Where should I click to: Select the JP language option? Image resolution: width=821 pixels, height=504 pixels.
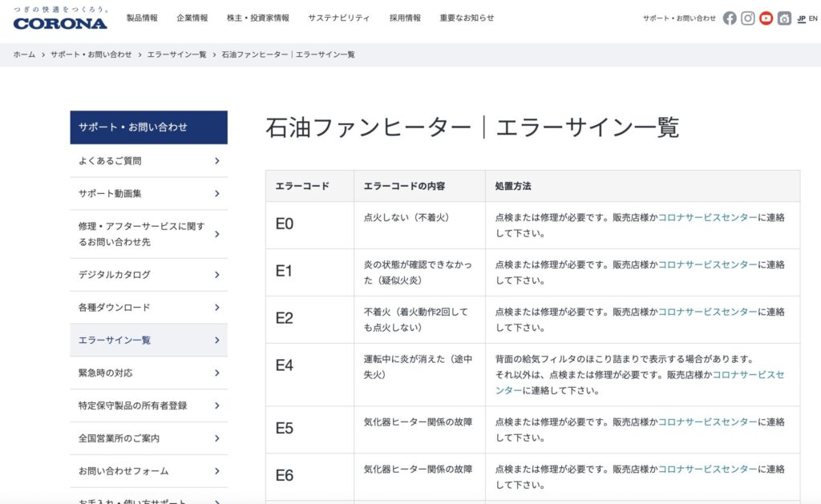point(800,17)
